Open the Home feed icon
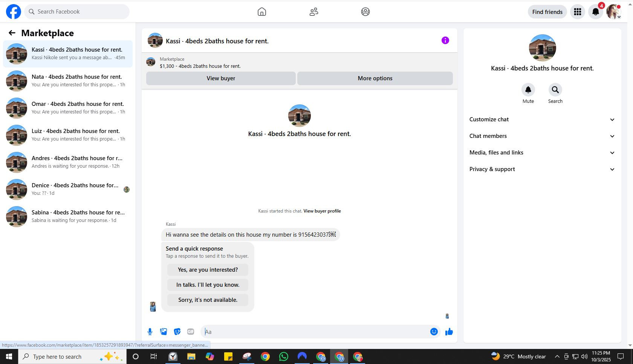The height and width of the screenshot is (364, 633). coord(262,12)
